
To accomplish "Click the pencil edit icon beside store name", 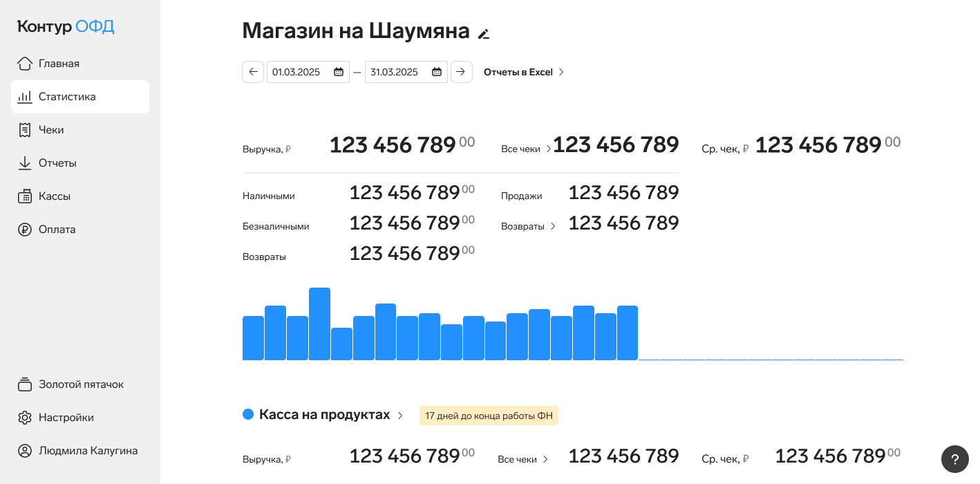I will 484,34.
